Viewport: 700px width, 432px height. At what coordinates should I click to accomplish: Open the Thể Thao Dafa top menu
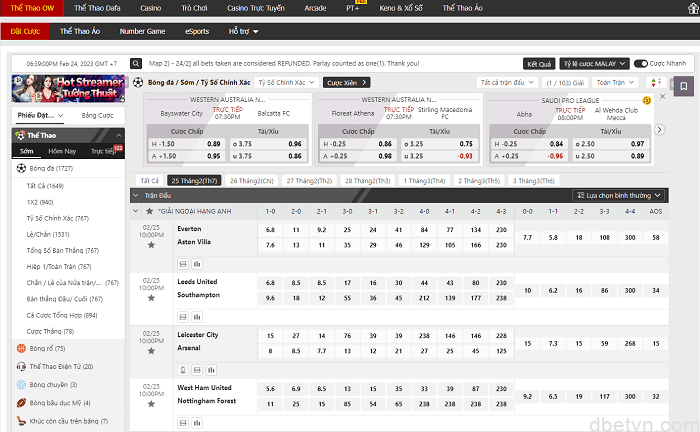point(97,8)
